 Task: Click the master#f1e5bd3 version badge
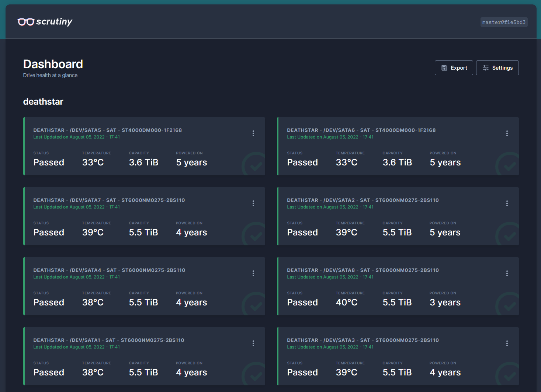click(x=504, y=22)
